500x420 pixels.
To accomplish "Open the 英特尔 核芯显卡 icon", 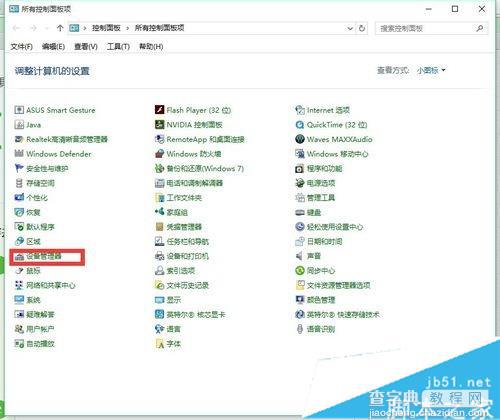I will (160, 314).
